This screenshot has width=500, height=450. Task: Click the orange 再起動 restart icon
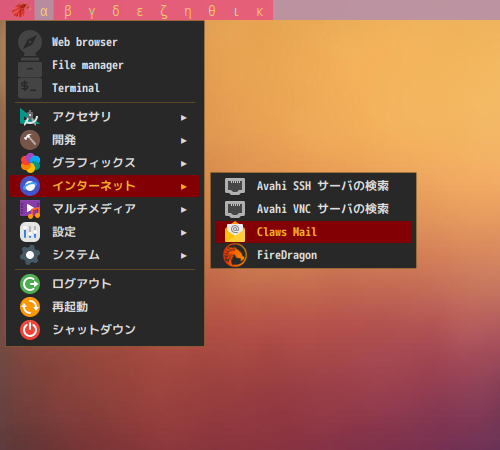click(30, 307)
